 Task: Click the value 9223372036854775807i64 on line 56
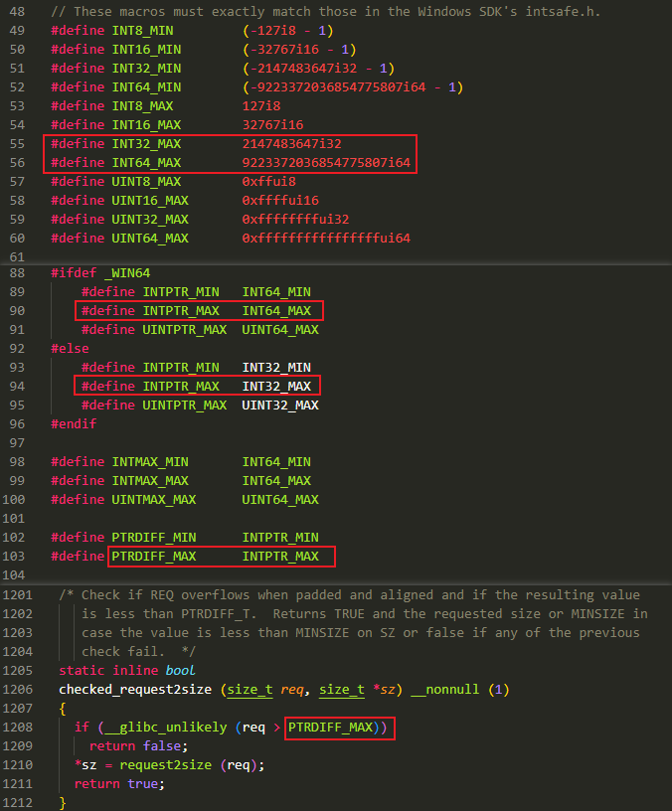pos(326,163)
